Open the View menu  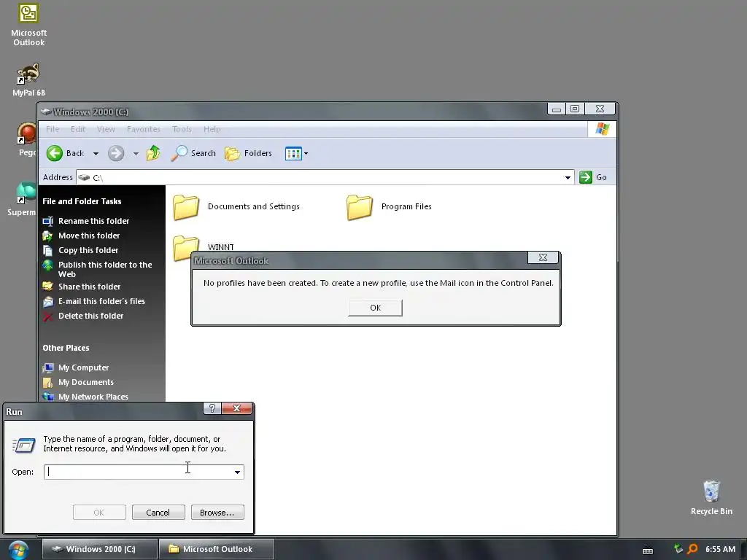(106, 129)
